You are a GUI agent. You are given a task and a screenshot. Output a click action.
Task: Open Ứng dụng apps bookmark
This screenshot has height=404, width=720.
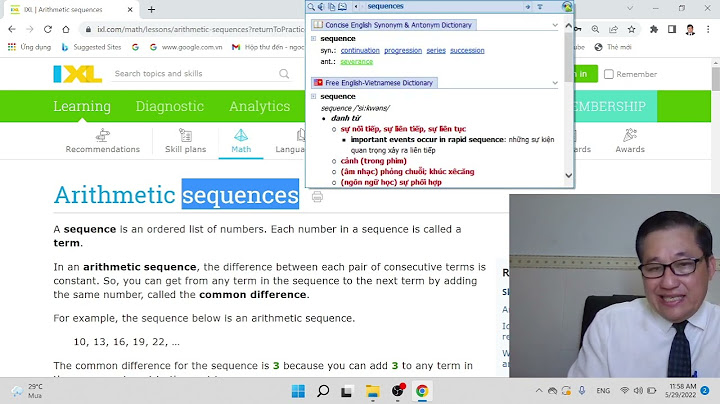pyautogui.click(x=29, y=47)
